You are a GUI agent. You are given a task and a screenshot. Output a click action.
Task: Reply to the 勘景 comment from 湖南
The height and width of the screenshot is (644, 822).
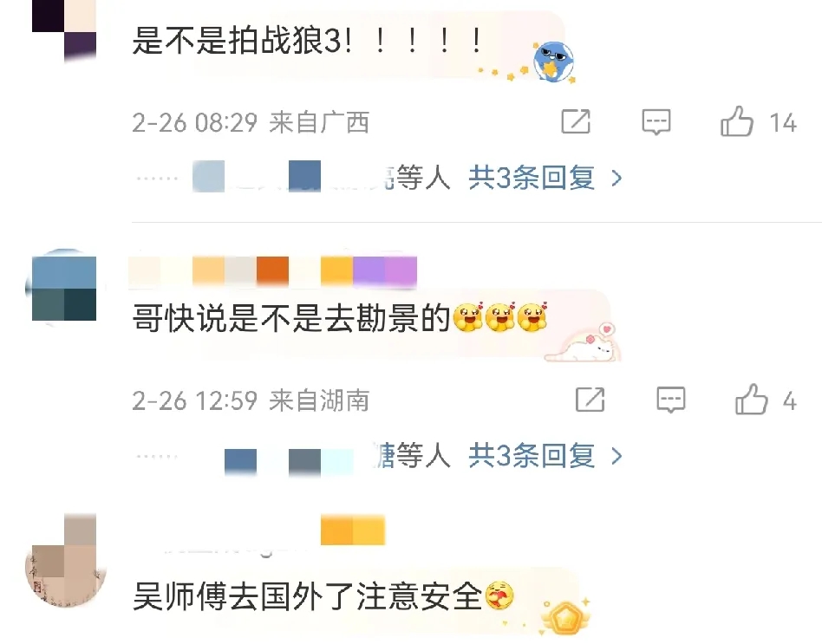[x=671, y=400]
